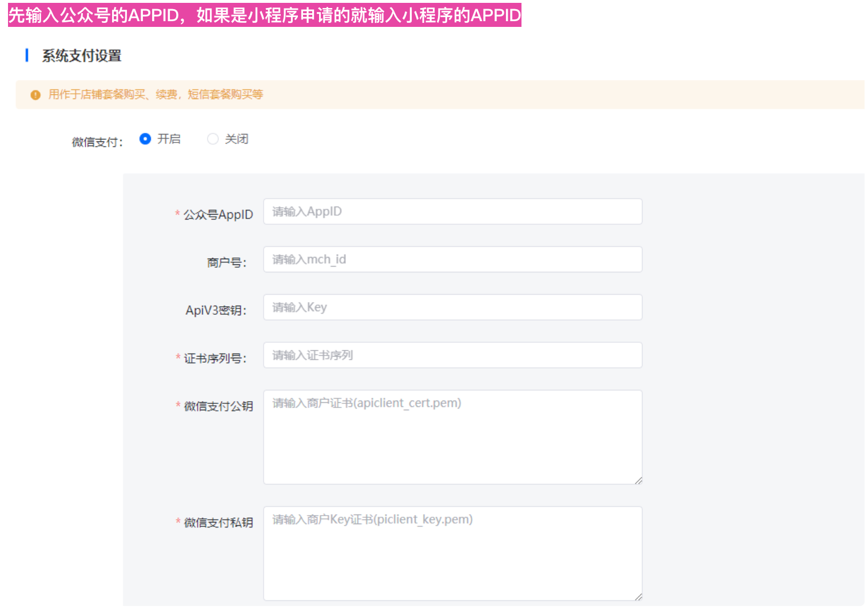This screenshot has width=868, height=610.
Task: Click the 商户号: field label
Action: (226, 263)
